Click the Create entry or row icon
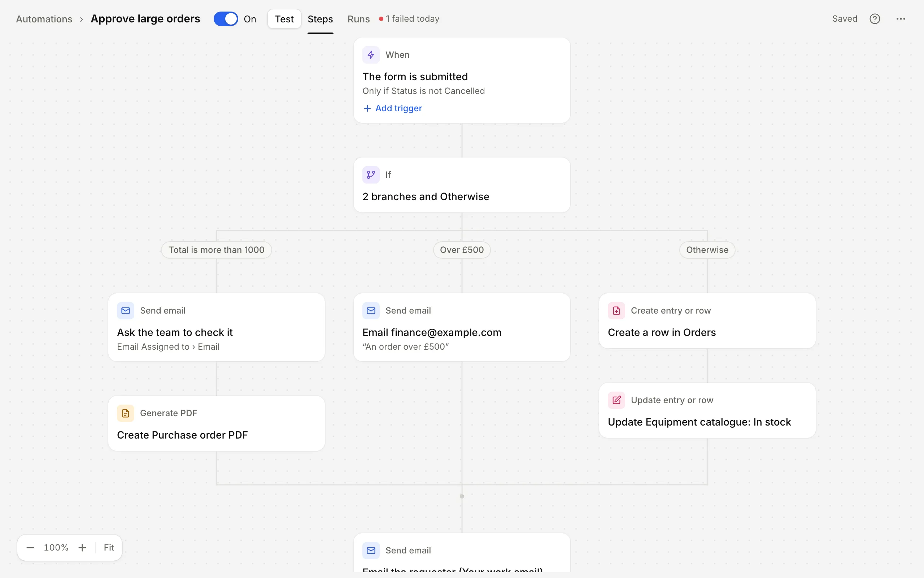 (616, 311)
